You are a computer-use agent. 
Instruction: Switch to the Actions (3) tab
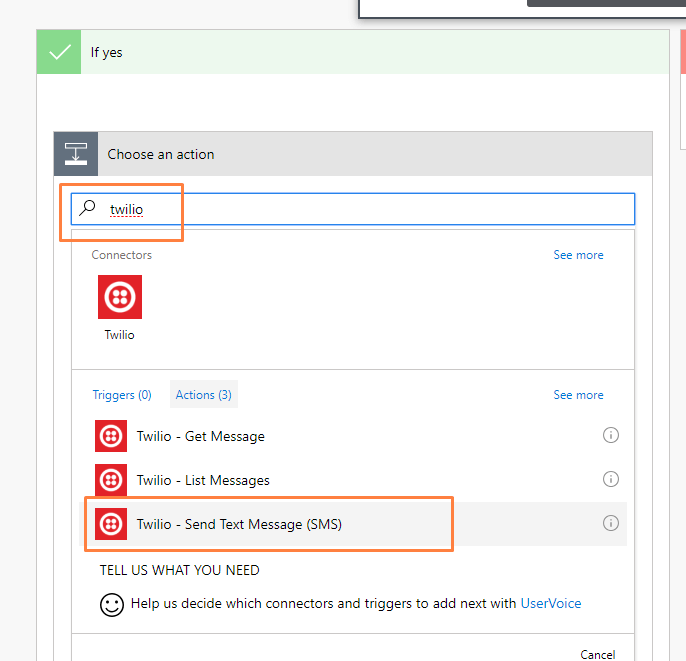click(204, 395)
